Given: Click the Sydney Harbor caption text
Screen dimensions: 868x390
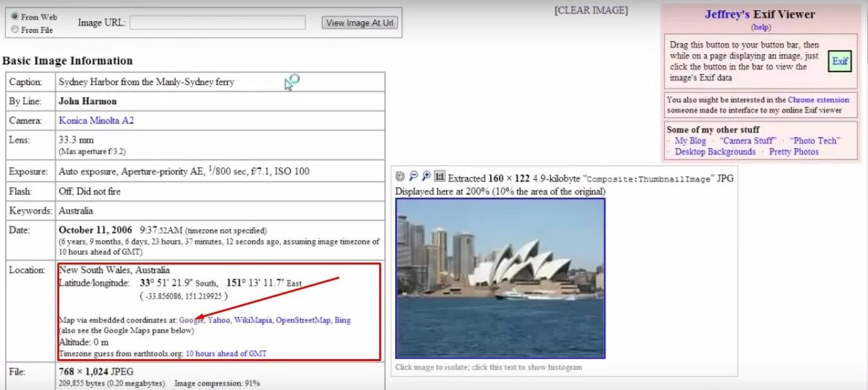Looking at the screenshot, I should pyautogui.click(x=146, y=82).
